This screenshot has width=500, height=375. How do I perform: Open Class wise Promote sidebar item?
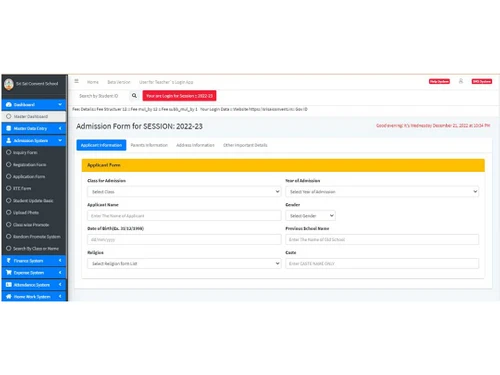point(34,224)
